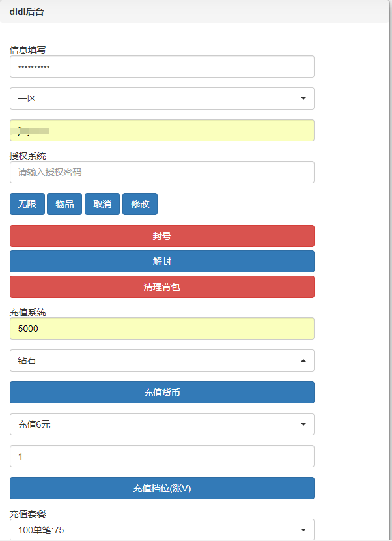Click the recharge amount field showing 5000

[x=161, y=329]
